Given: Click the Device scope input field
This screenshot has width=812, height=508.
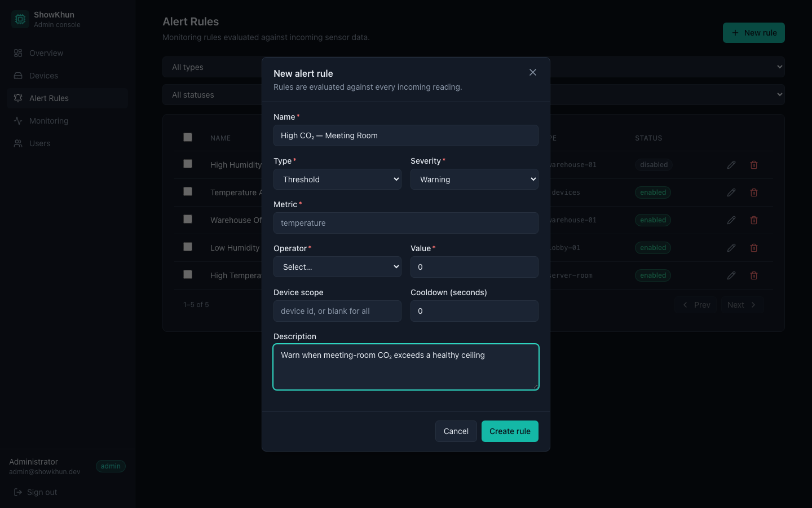Looking at the screenshot, I should pyautogui.click(x=337, y=311).
